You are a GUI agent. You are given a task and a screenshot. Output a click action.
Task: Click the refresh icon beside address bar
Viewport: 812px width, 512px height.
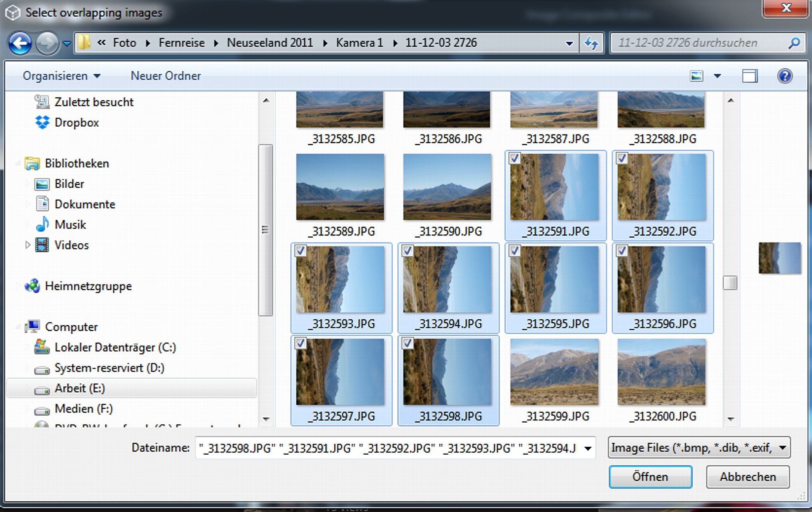coord(592,43)
